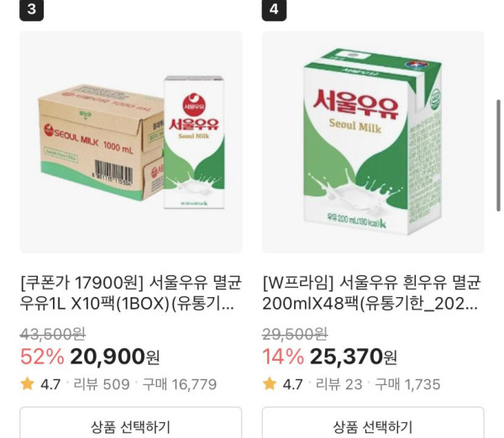The image size is (504, 438).
Task: Open the 서울우유 200ml carton product image
Action: [373, 142]
